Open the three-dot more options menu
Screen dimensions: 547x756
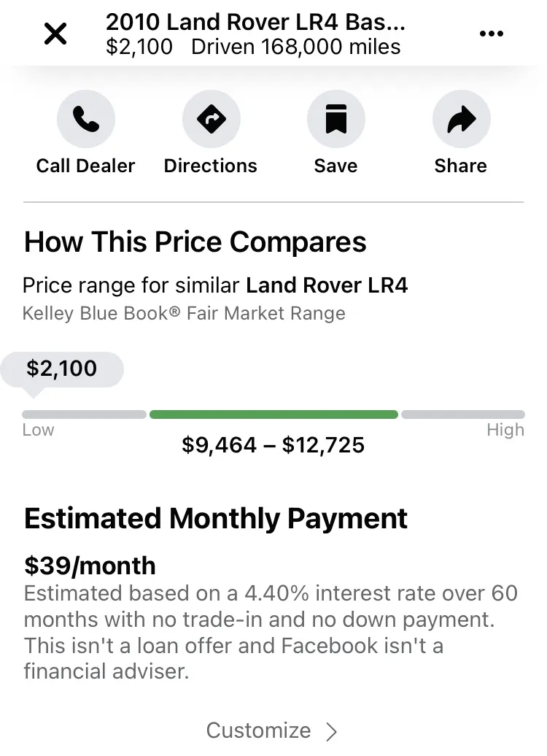click(x=492, y=34)
